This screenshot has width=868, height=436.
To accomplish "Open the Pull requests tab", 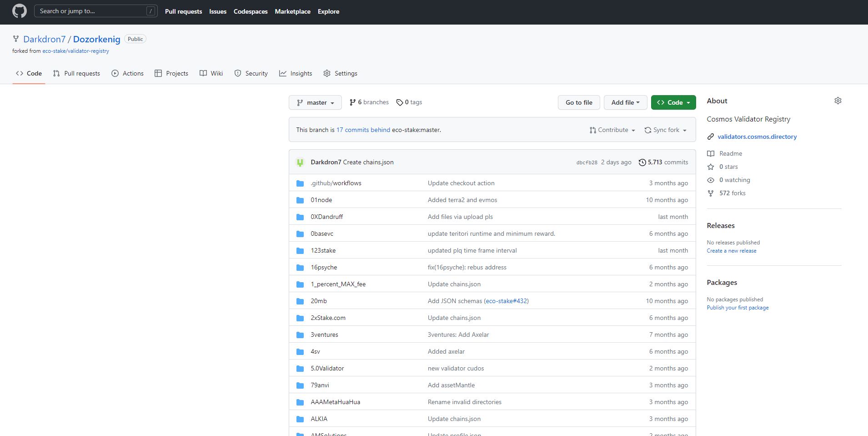I will [76, 73].
